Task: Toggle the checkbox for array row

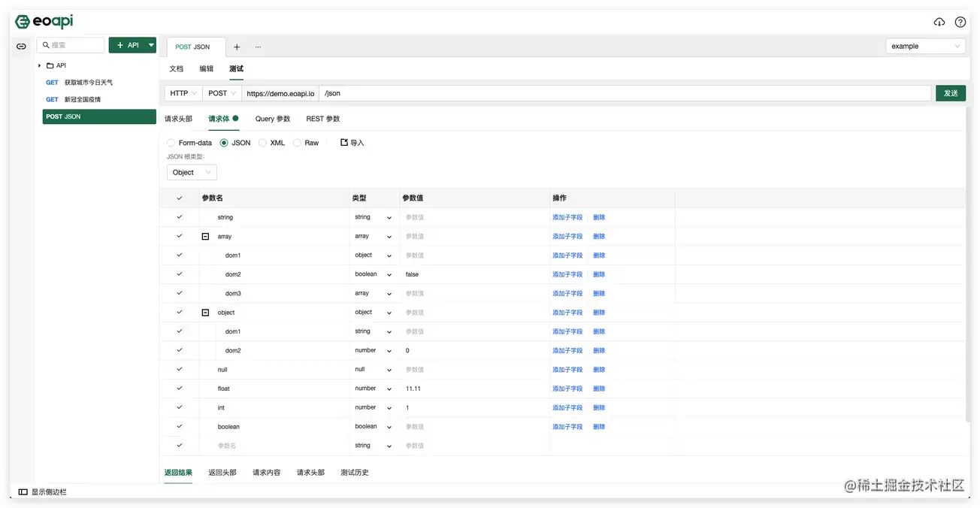Action: [180, 236]
